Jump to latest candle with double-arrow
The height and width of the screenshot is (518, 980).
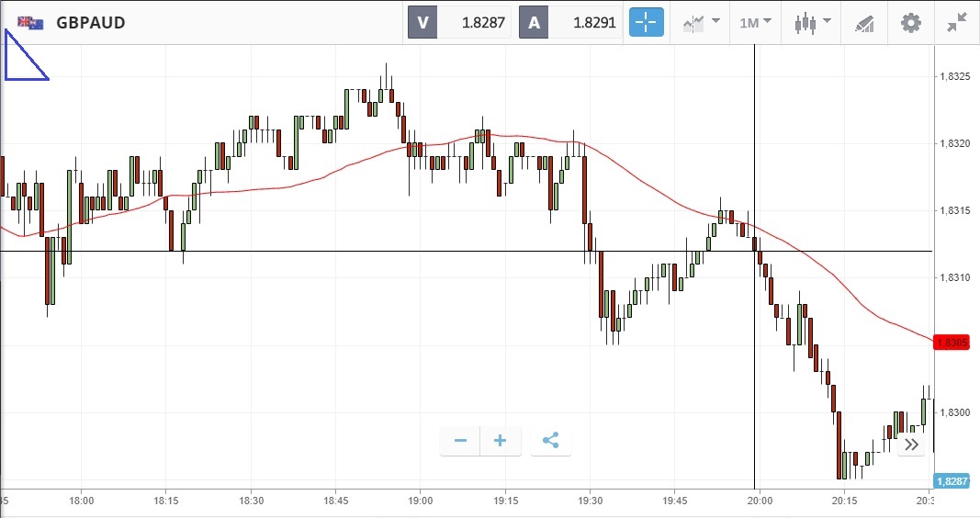tap(911, 445)
